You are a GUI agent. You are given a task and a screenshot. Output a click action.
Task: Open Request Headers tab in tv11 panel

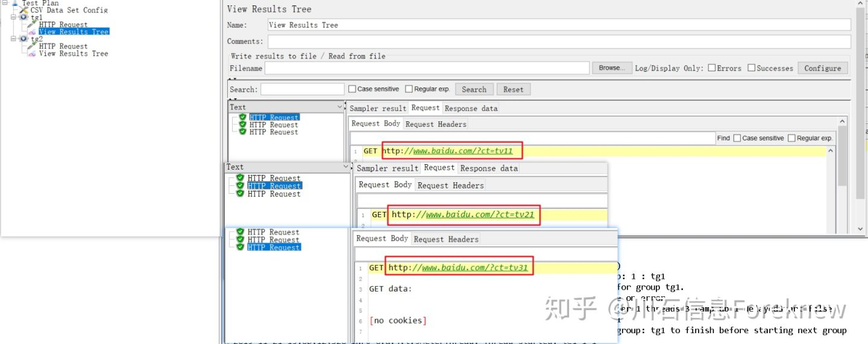click(436, 124)
